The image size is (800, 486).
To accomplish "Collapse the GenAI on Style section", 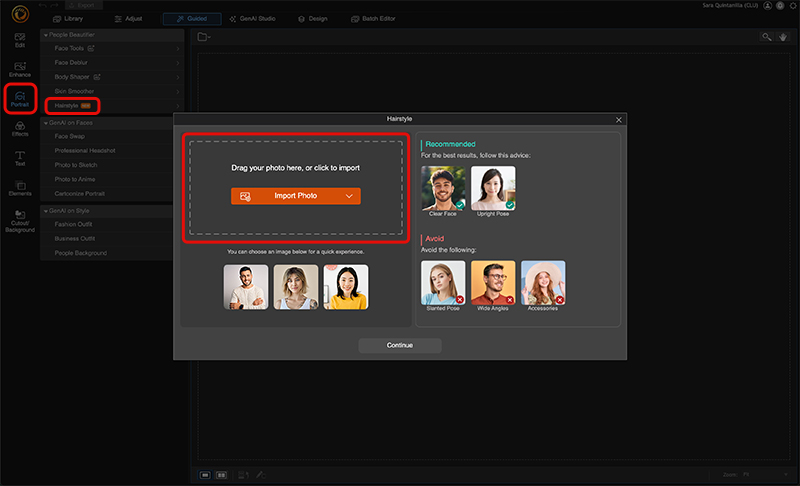I will 46,211.
